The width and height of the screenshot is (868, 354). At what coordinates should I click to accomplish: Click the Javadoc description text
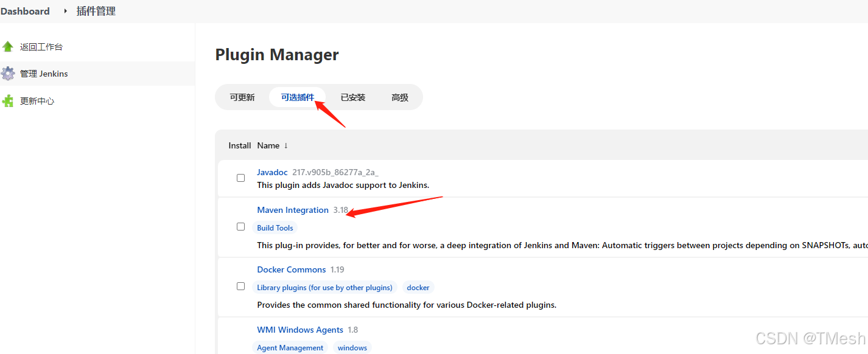coord(343,185)
